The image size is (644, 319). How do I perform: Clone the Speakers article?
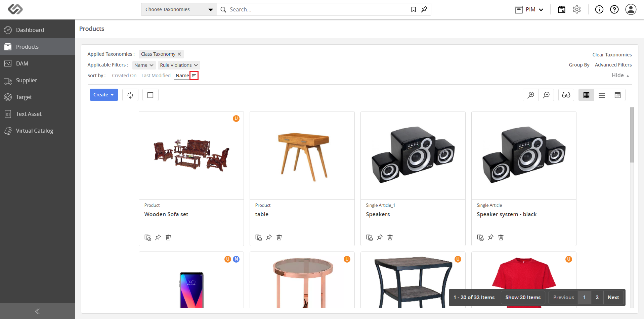[x=370, y=237]
